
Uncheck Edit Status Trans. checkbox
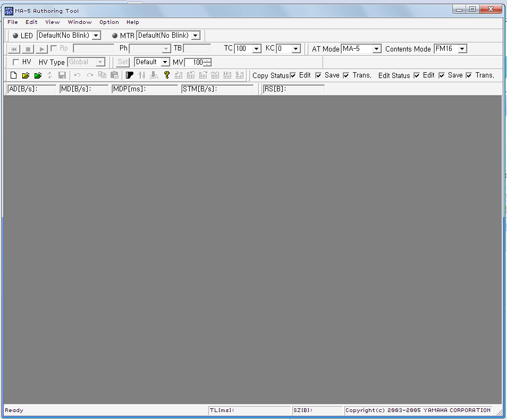469,75
